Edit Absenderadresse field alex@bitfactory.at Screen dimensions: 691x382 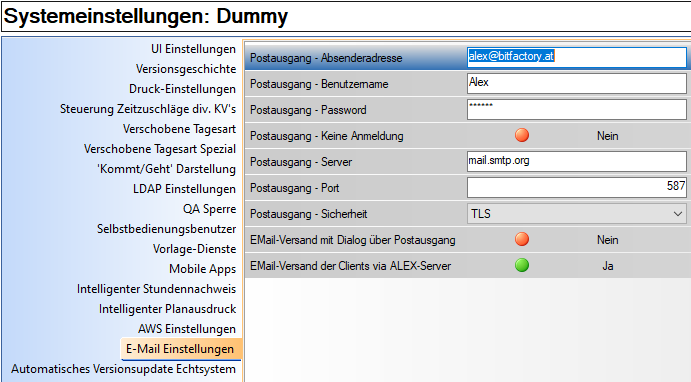[576, 57]
